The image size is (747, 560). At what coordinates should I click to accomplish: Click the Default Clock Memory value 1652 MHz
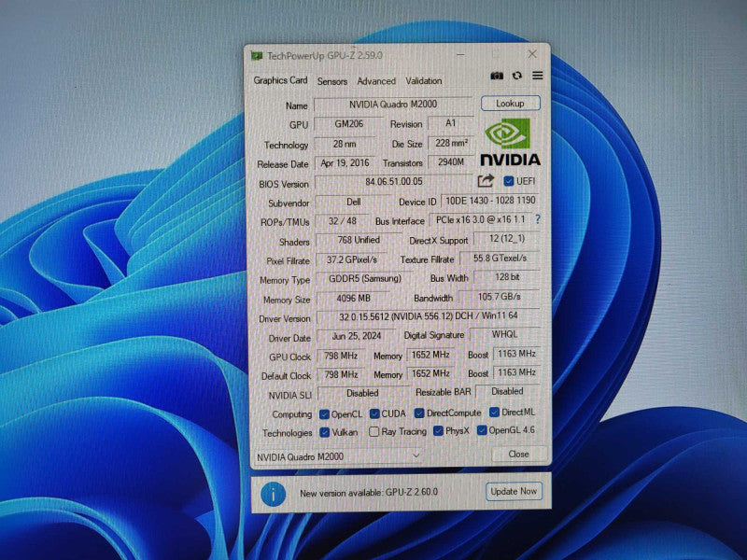(x=430, y=374)
